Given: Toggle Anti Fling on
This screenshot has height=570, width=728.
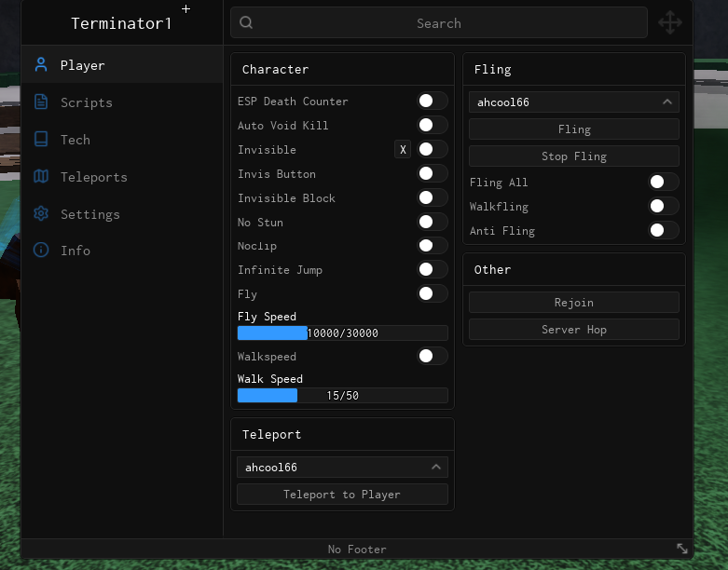Looking at the screenshot, I should click(x=664, y=230).
